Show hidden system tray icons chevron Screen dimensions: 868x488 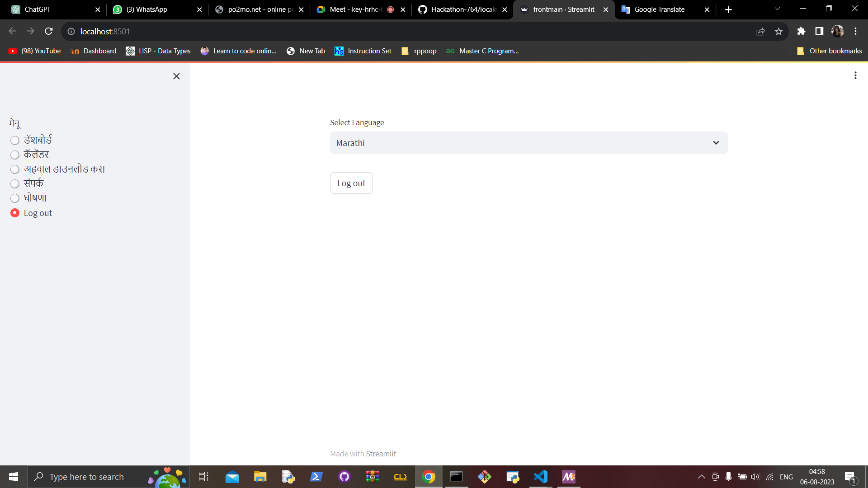click(701, 477)
